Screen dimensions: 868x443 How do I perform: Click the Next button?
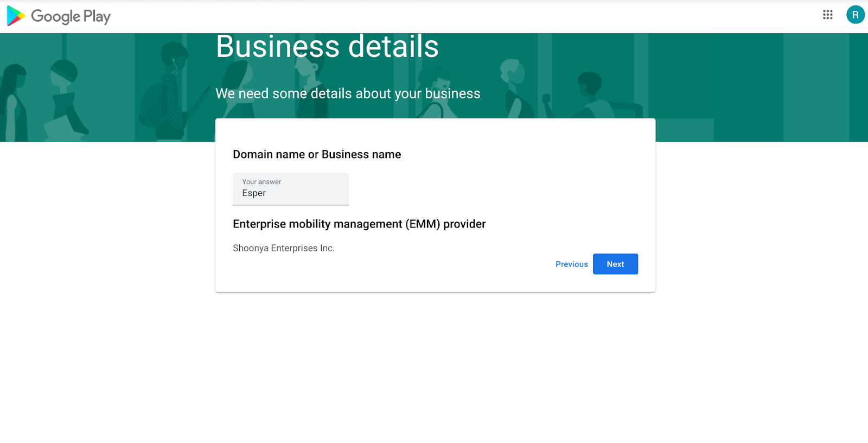(615, 264)
